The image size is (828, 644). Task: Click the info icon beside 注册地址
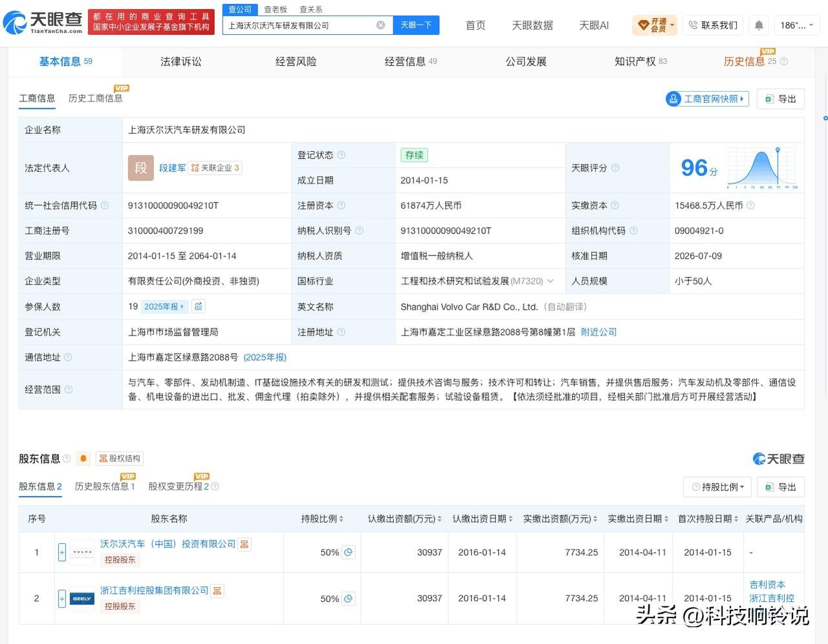[341, 332]
